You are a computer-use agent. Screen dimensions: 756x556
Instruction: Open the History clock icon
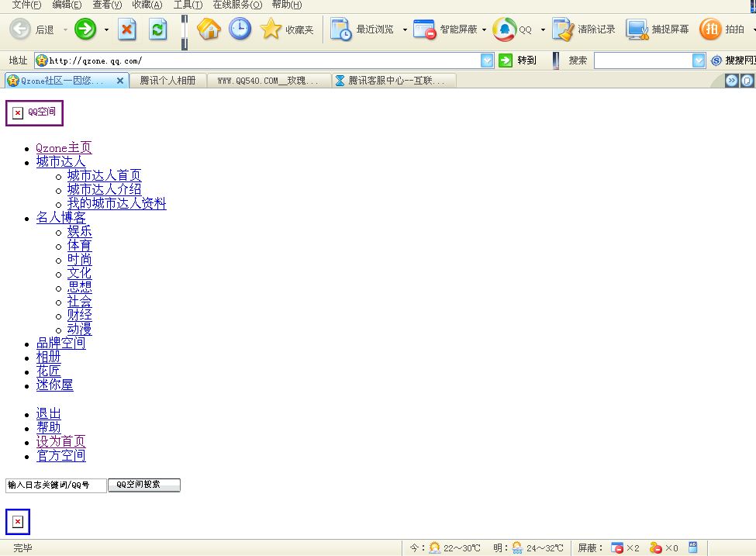240,29
